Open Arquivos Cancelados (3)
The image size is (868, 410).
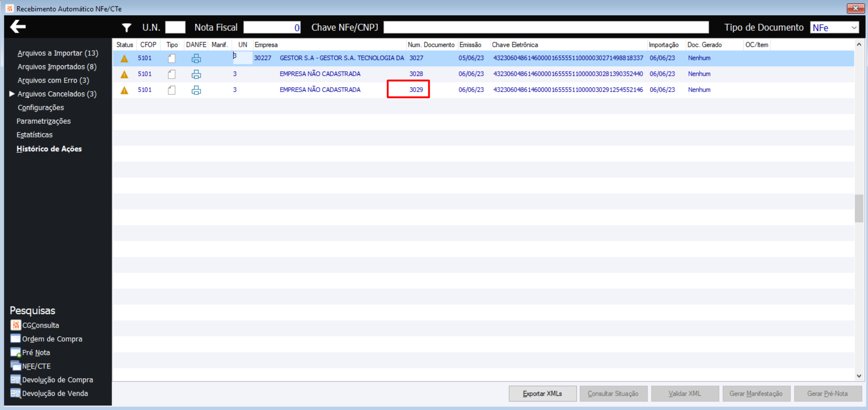point(57,94)
